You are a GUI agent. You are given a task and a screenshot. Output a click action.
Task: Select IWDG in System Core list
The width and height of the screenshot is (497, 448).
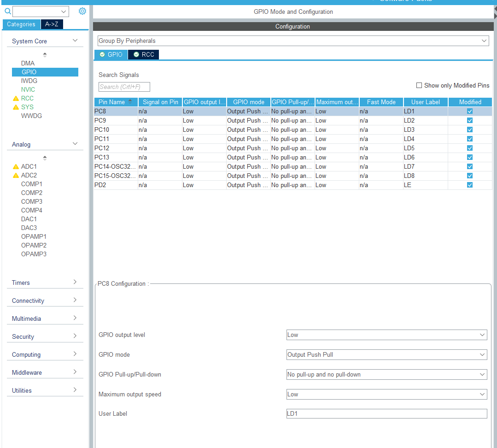point(29,81)
